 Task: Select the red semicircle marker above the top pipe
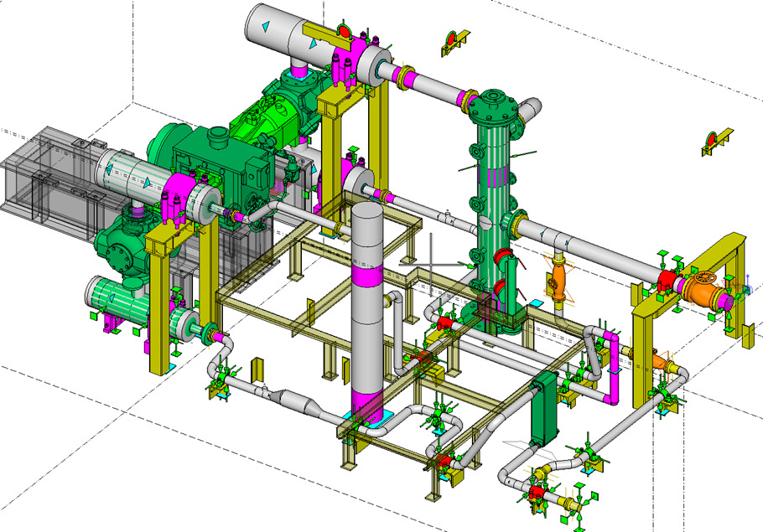pos(453,40)
